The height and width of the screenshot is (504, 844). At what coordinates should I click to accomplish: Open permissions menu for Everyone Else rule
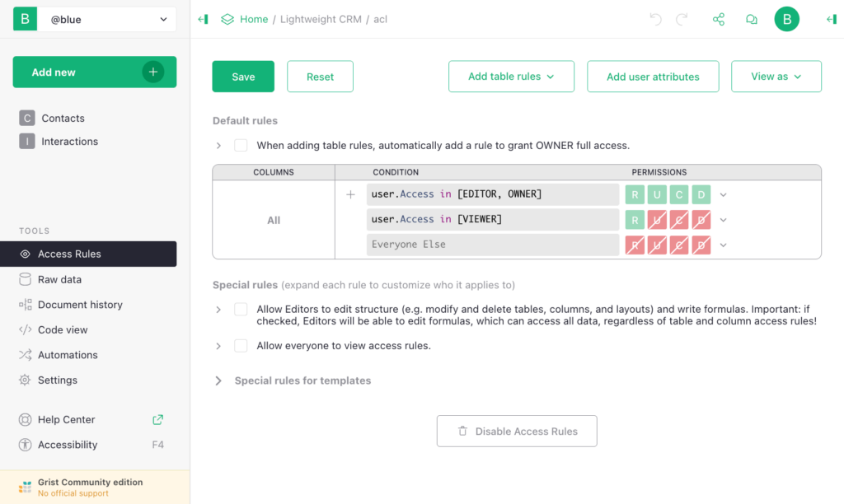click(723, 245)
